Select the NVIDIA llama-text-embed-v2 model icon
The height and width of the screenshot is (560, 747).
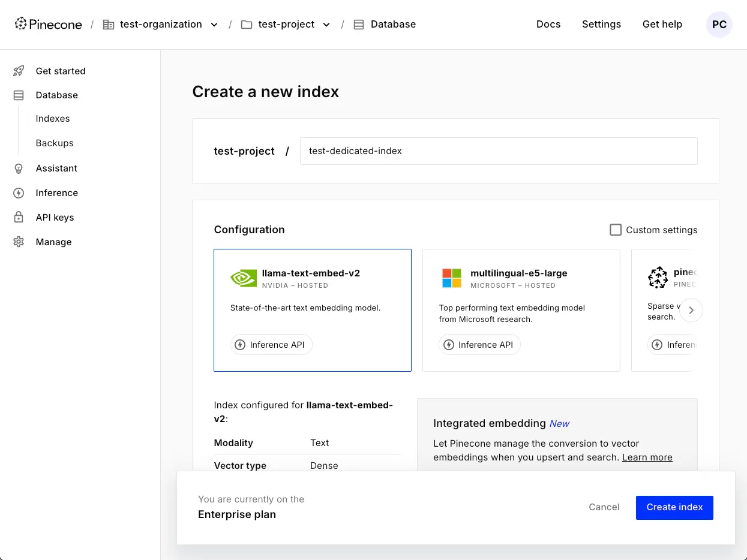[x=243, y=278]
